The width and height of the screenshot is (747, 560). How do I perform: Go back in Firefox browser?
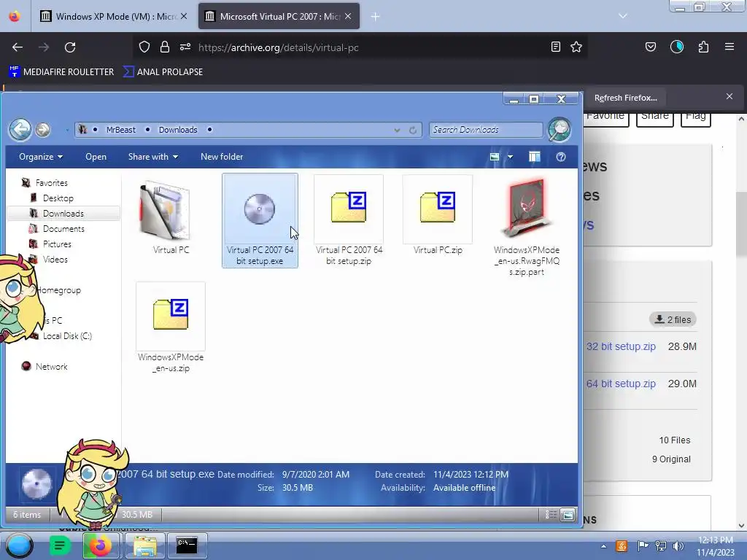click(18, 47)
